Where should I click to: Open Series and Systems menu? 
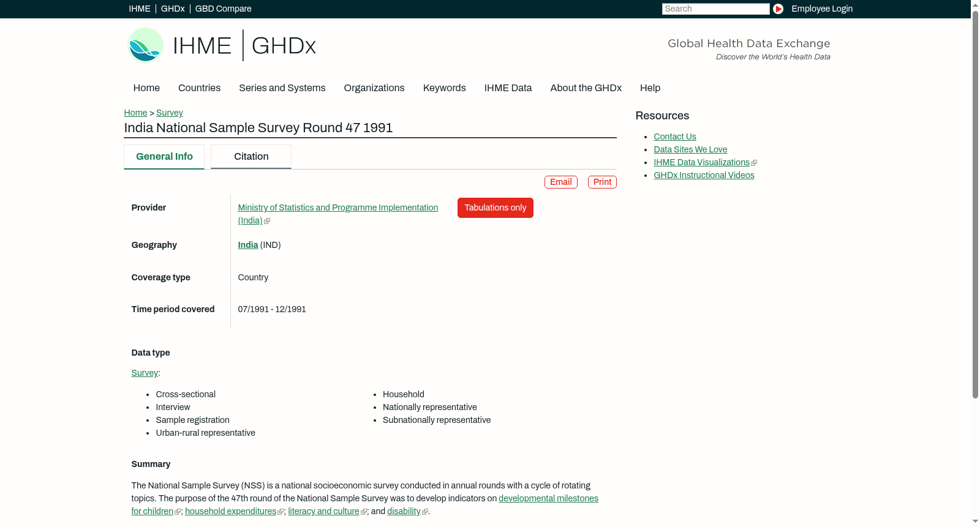click(282, 88)
